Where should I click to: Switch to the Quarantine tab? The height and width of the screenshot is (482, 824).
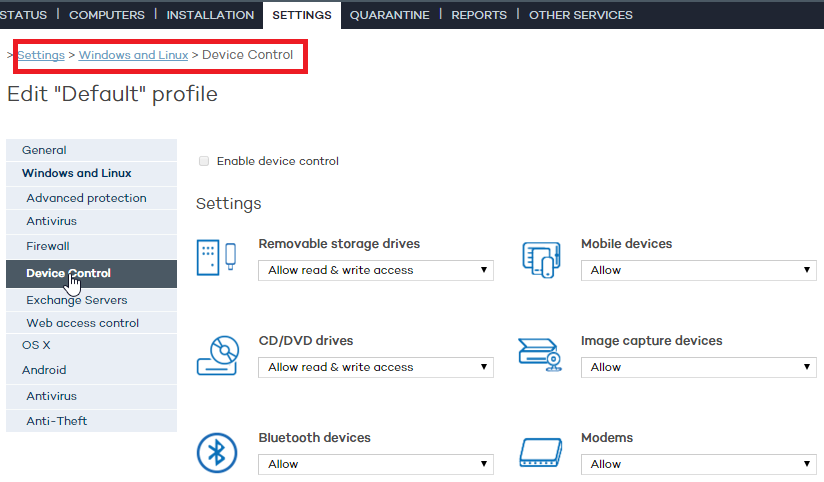coord(389,15)
